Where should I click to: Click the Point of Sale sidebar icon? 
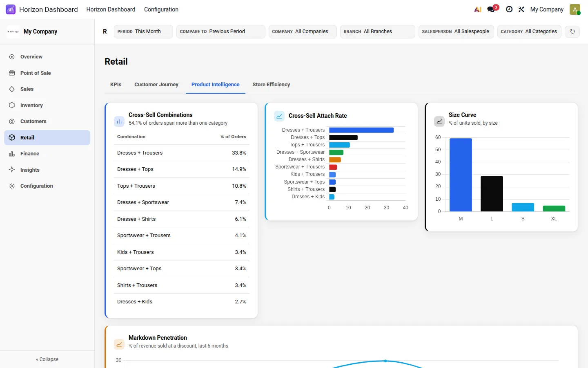(12, 73)
